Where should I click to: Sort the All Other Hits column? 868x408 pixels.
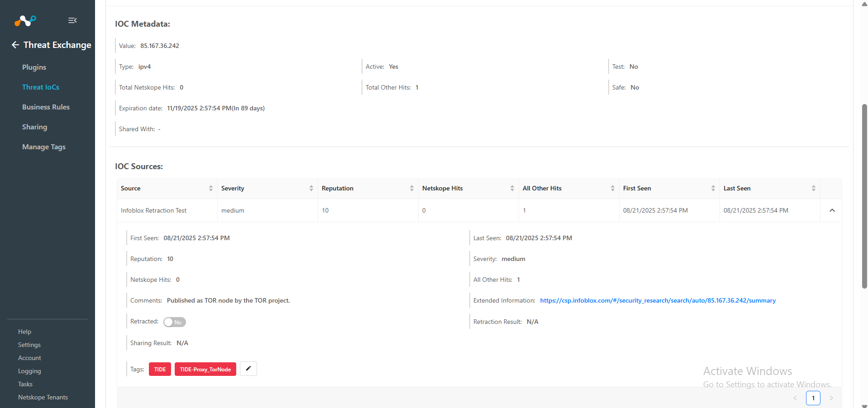613,188
